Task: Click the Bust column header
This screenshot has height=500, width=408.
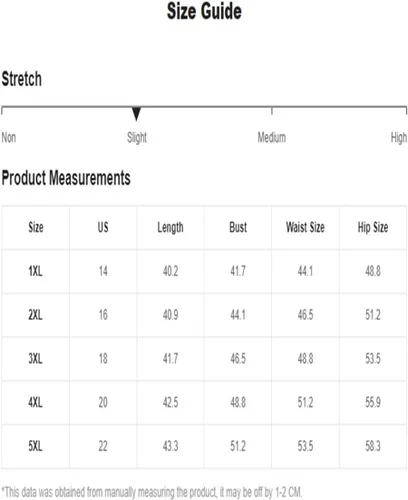Action: [x=238, y=227]
